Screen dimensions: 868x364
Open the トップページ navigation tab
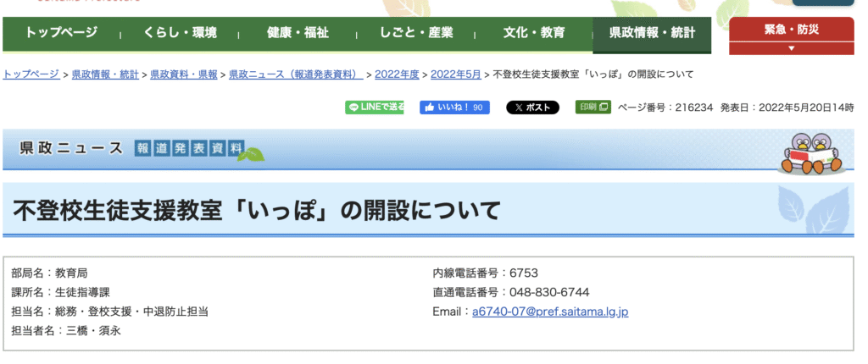[61, 33]
